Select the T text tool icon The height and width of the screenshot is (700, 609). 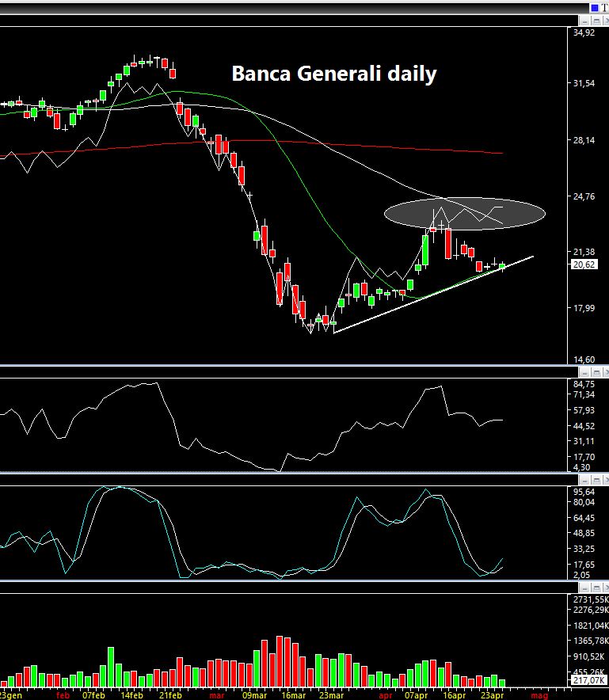tap(605, 8)
